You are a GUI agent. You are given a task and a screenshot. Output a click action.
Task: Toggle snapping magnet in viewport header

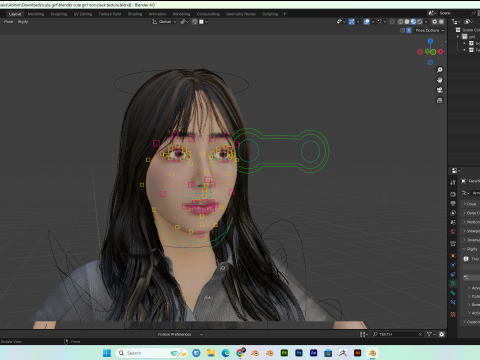click(x=195, y=22)
